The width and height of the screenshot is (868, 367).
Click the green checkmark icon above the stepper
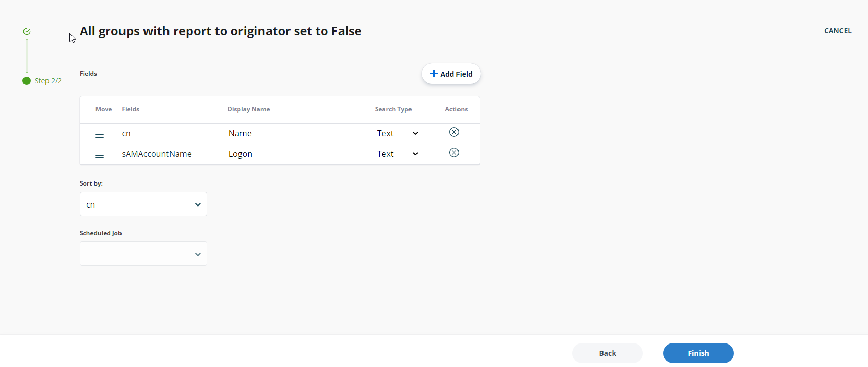click(26, 31)
